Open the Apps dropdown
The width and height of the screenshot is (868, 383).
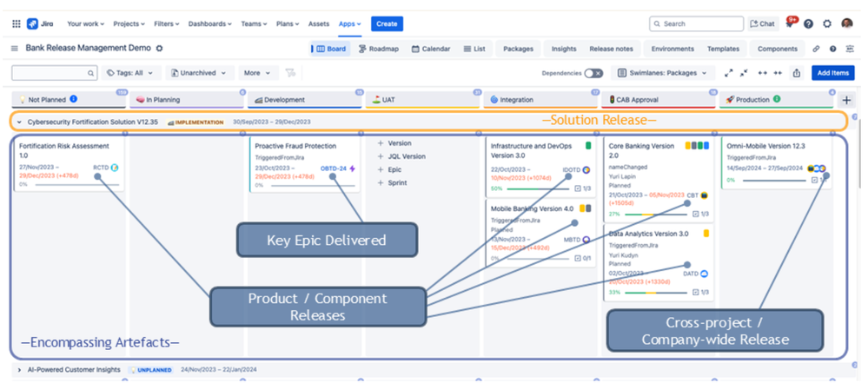coord(350,23)
